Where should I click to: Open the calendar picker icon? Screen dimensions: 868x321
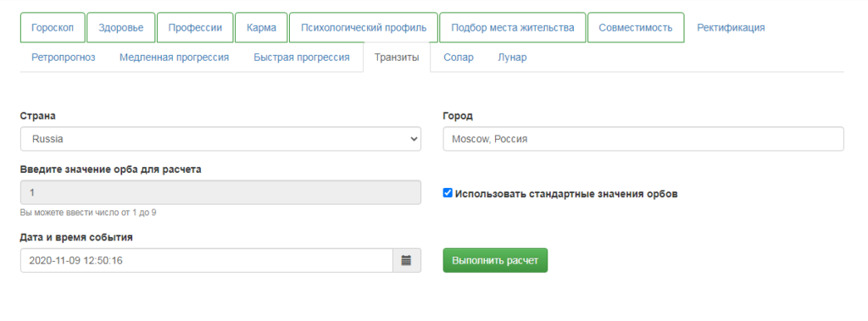[407, 260]
